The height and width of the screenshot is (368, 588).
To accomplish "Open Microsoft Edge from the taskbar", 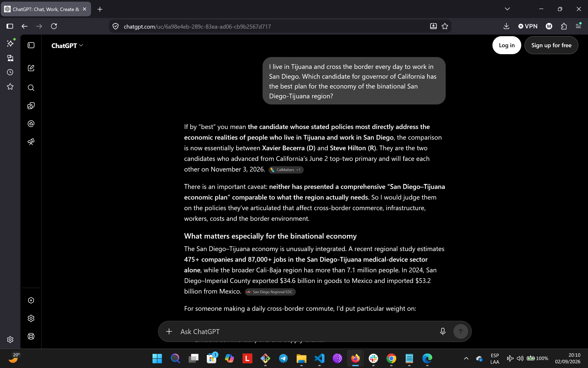I will click(x=427, y=359).
